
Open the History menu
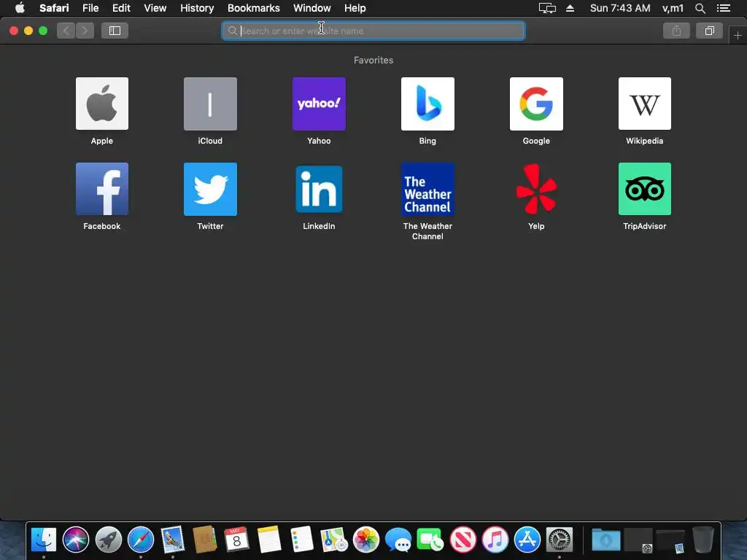(x=197, y=8)
